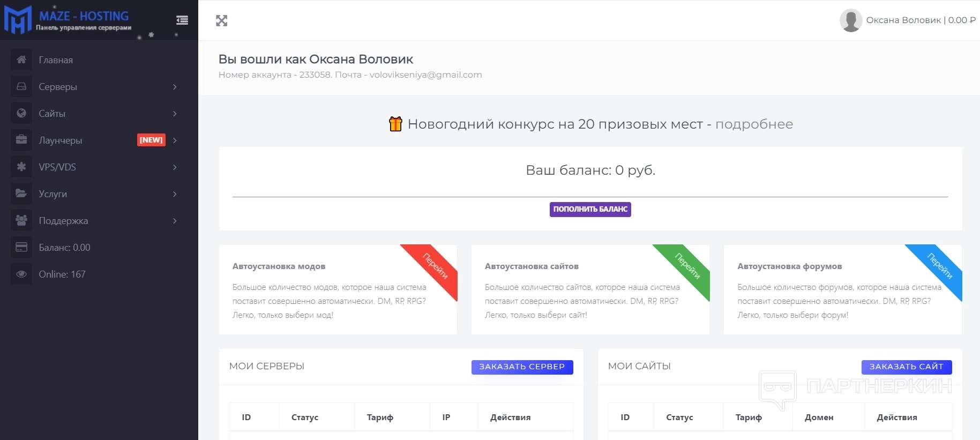Expand the Серверы submenu chevron
The image size is (980, 440).
[x=175, y=87]
